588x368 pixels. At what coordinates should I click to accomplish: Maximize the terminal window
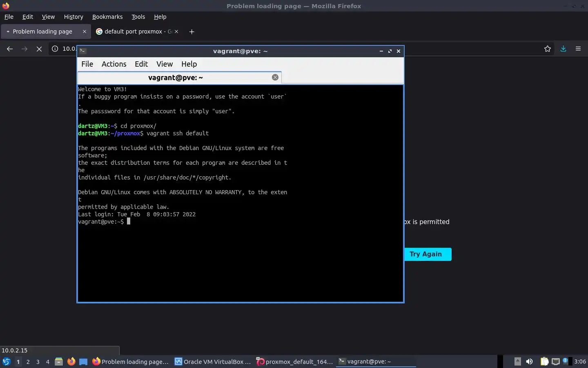coord(390,51)
